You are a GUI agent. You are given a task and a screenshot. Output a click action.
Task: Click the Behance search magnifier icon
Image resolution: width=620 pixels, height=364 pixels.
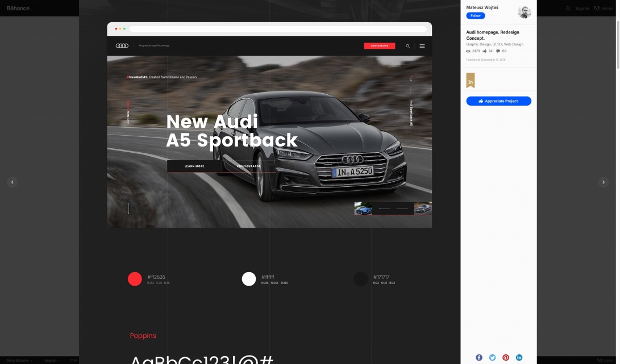point(568,9)
